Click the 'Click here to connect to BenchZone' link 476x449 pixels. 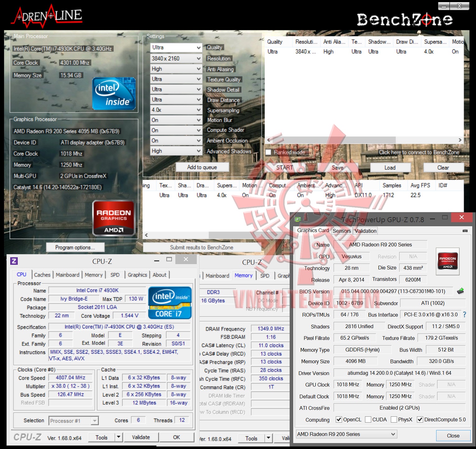[x=419, y=152]
